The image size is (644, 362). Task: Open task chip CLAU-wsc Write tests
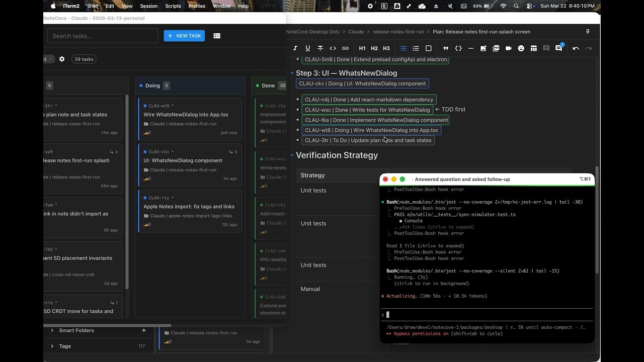pyautogui.click(x=367, y=110)
